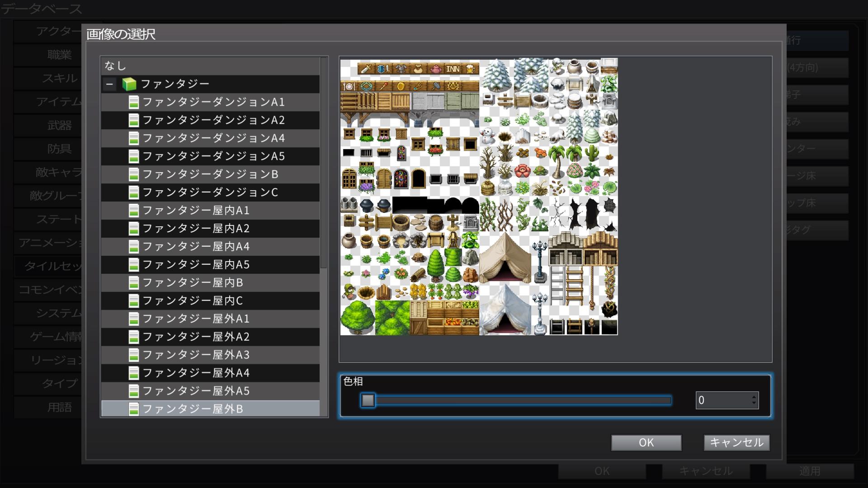868x488 pixels.
Task: Click the tileset preview image
Action: pos(479,197)
